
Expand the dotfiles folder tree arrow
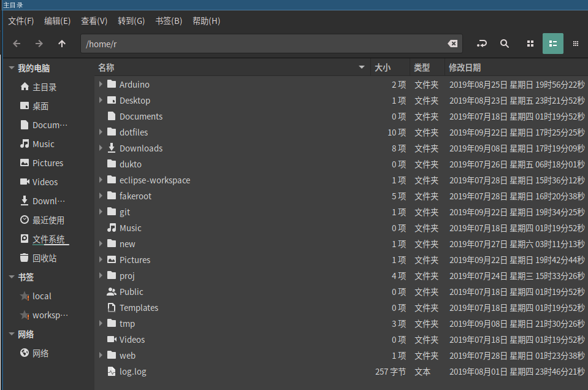point(101,132)
